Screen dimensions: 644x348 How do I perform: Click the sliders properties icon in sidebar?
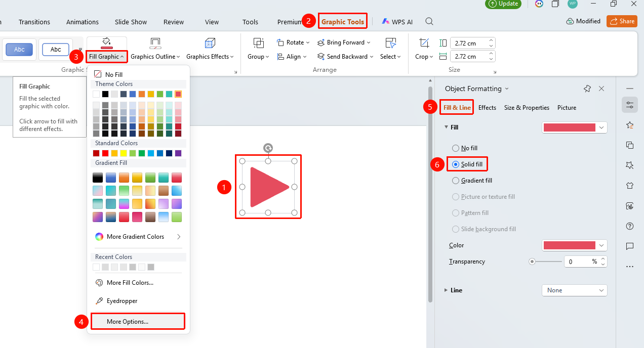[x=630, y=105]
